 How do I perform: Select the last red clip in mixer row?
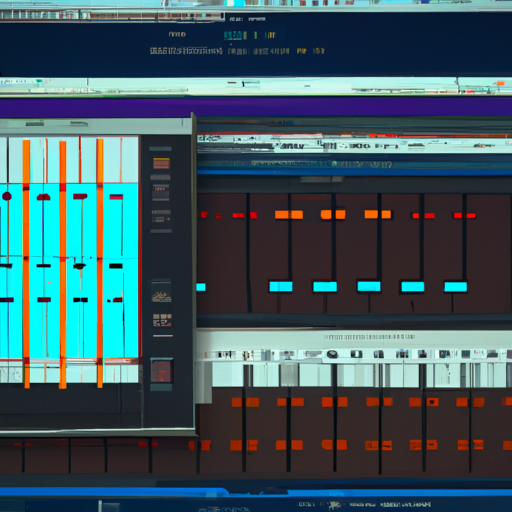pos(465,216)
